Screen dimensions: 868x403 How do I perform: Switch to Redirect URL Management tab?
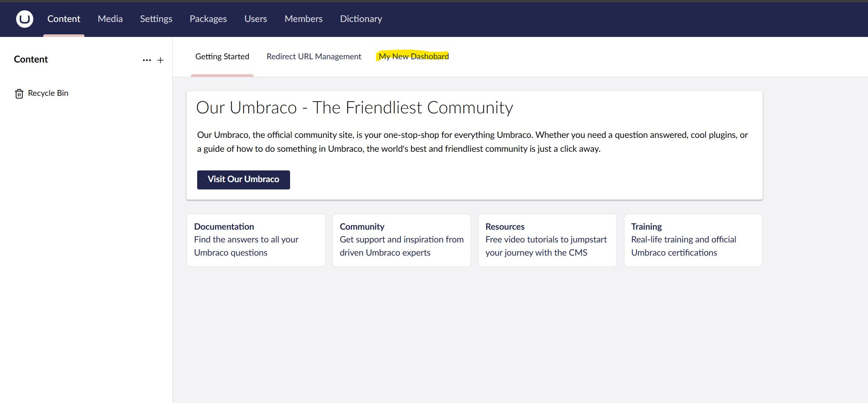pos(314,56)
